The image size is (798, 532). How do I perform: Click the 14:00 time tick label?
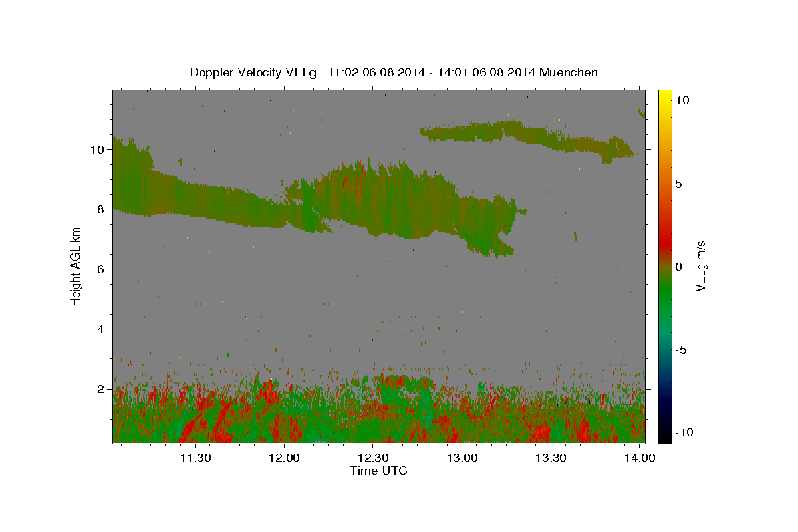click(640, 458)
